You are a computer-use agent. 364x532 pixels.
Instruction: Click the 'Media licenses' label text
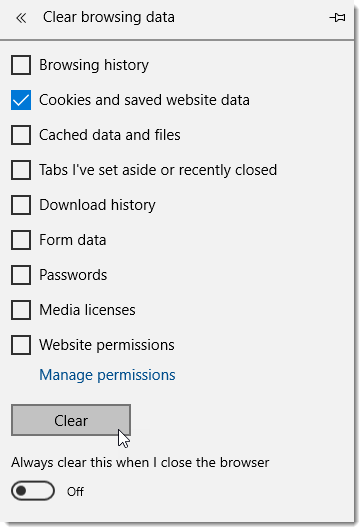click(x=87, y=310)
